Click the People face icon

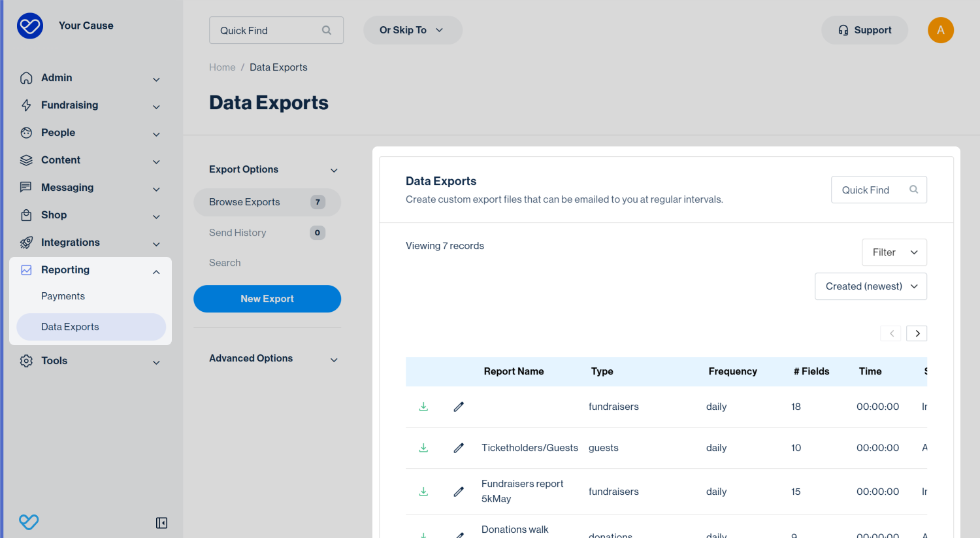pyautogui.click(x=26, y=133)
